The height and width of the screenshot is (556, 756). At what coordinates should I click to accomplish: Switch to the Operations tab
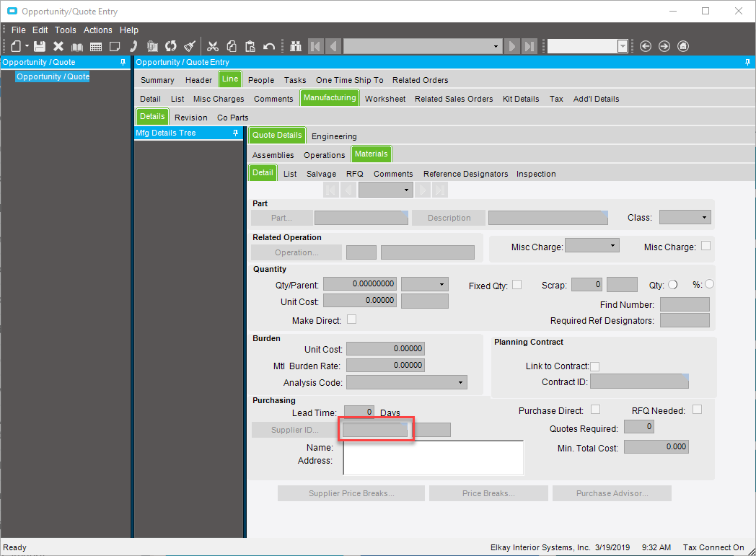[325, 155]
